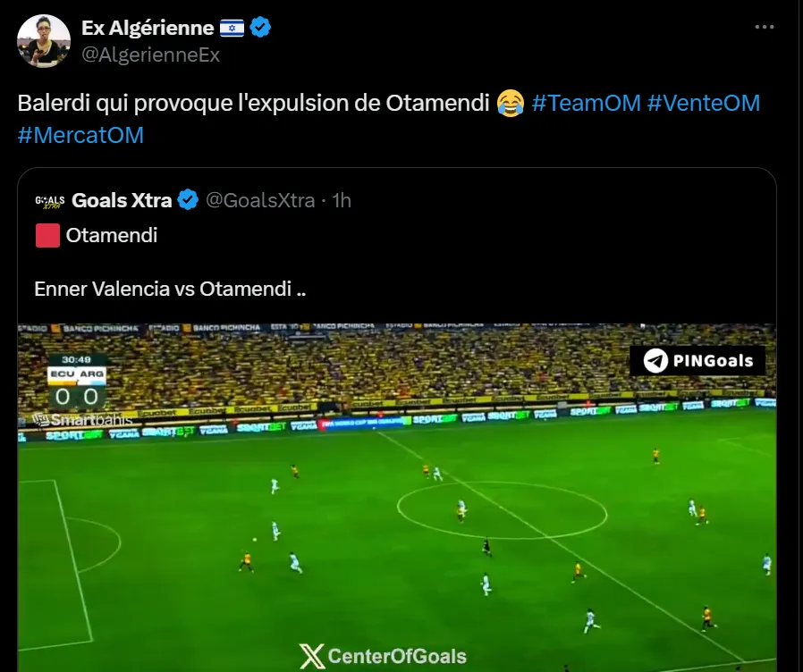Open the #VenteOM hashtag
803x672 pixels.
click(703, 103)
